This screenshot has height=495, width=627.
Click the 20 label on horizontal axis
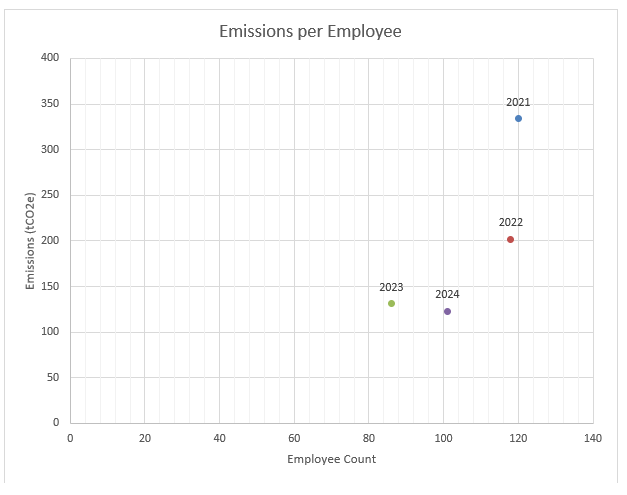coord(145,438)
